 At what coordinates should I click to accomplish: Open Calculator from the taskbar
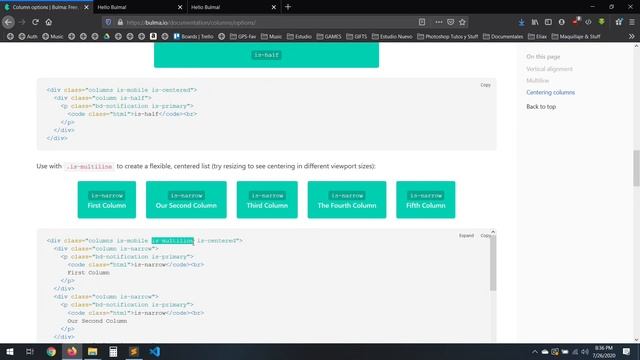113,351
